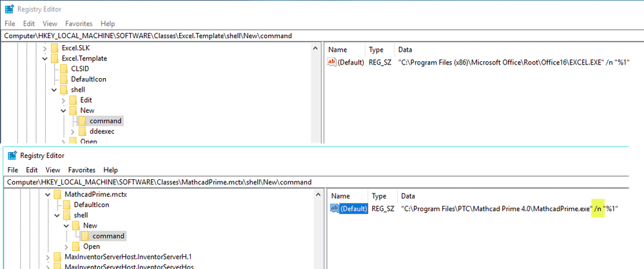Sort by Name column in bottom window

coord(341,196)
